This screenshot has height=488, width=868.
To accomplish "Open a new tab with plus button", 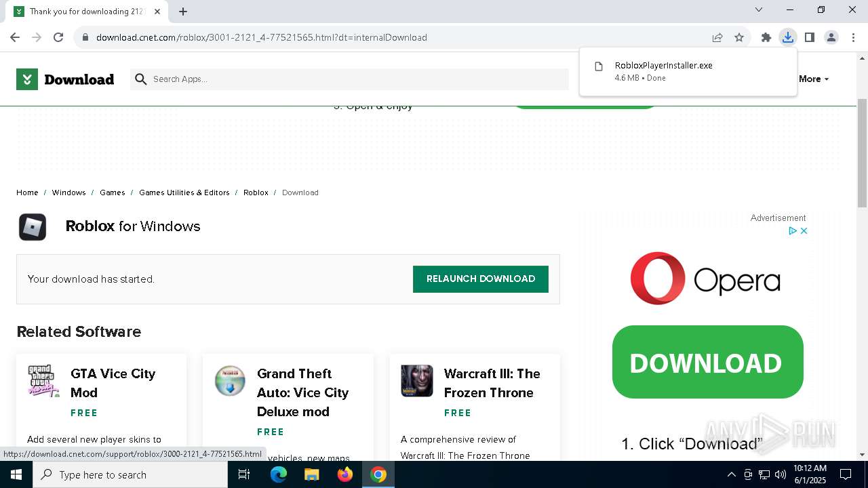I will 183,12.
